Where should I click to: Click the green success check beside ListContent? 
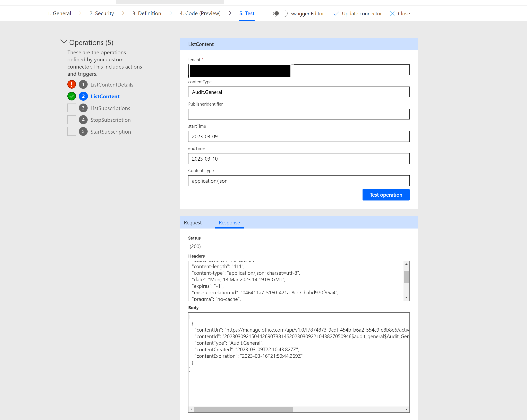[71, 96]
